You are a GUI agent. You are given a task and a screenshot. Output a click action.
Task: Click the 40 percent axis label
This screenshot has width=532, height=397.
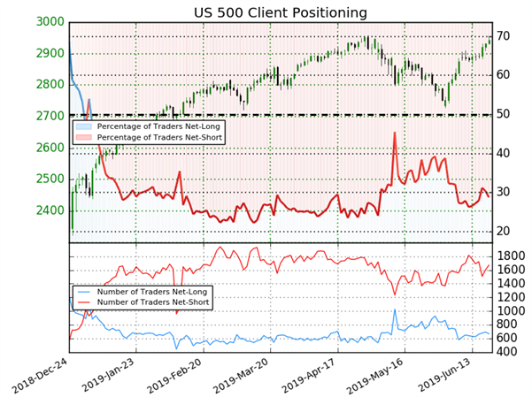[503, 153]
